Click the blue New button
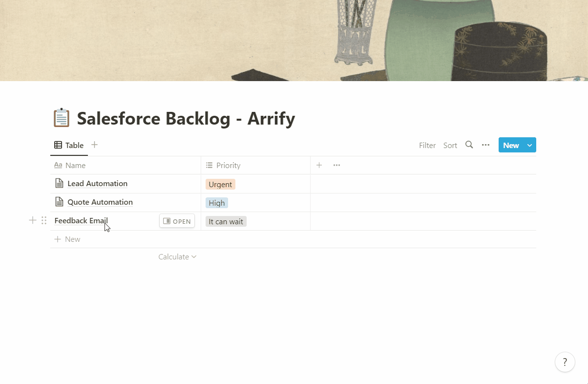Image resolution: width=588 pixels, height=384 pixels. (x=511, y=145)
